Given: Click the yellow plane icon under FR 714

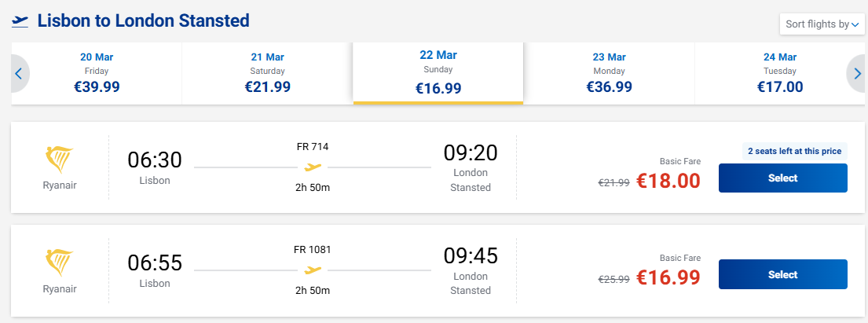Looking at the screenshot, I should pyautogui.click(x=313, y=167).
